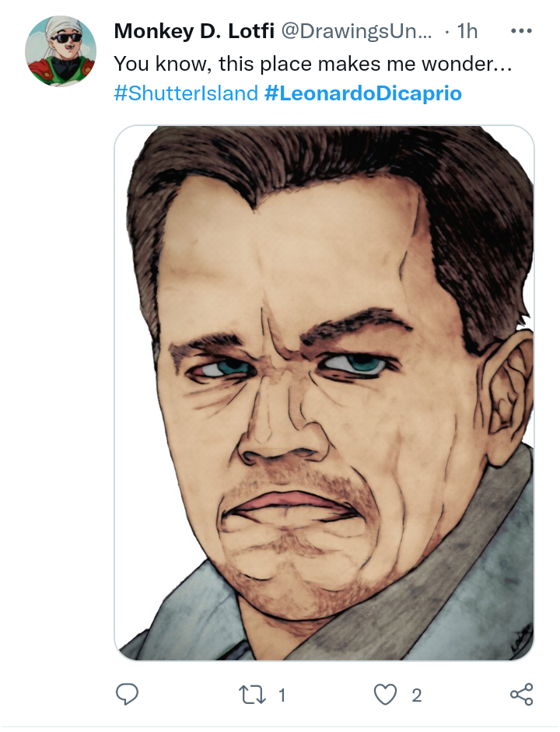View the retweet count of 1
Image resolution: width=560 pixels, height=732 pixels.
(x=282, y=695)
